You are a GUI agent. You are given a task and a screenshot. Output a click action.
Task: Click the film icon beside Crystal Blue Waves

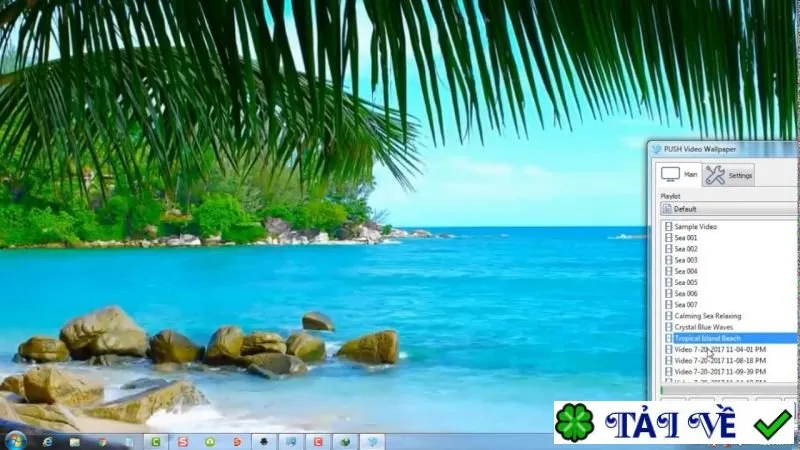click(x=668, y=327)
